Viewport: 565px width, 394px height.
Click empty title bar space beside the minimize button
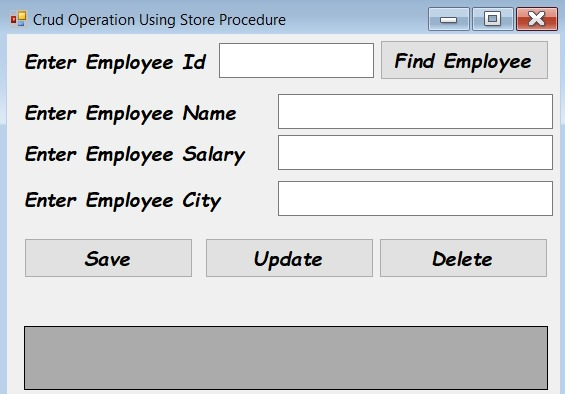click(357, 19)
